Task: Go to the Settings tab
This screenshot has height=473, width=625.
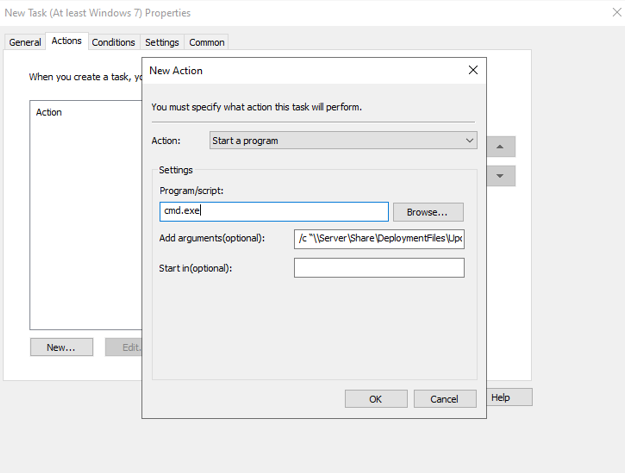Action: point(161,42)
